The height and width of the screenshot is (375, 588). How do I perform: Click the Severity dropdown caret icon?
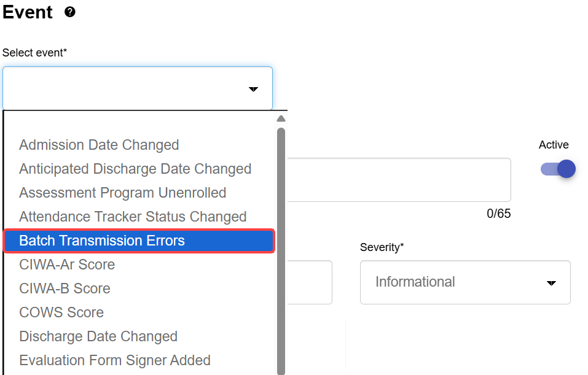[551, 283]
